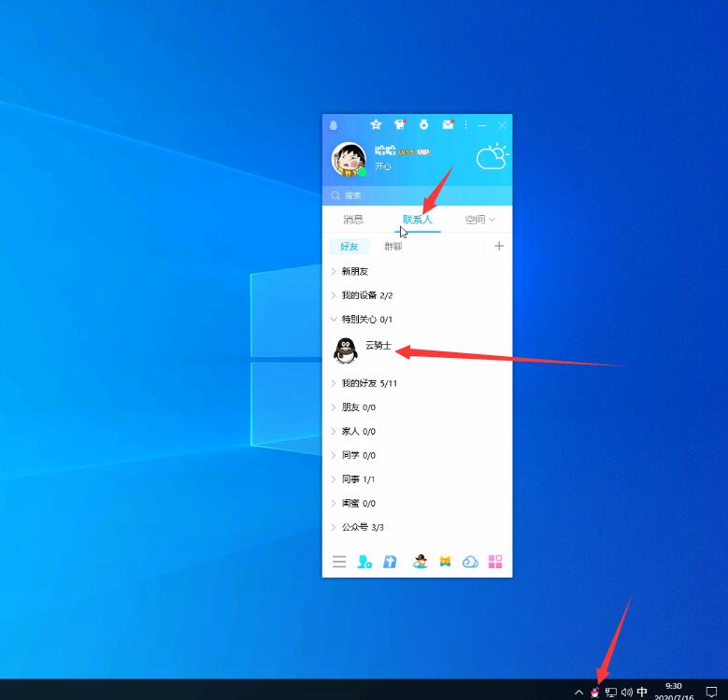Open the QQ Mail envelope icon
This screenshot has height=700, width=728.
click(x=448, y=124)
